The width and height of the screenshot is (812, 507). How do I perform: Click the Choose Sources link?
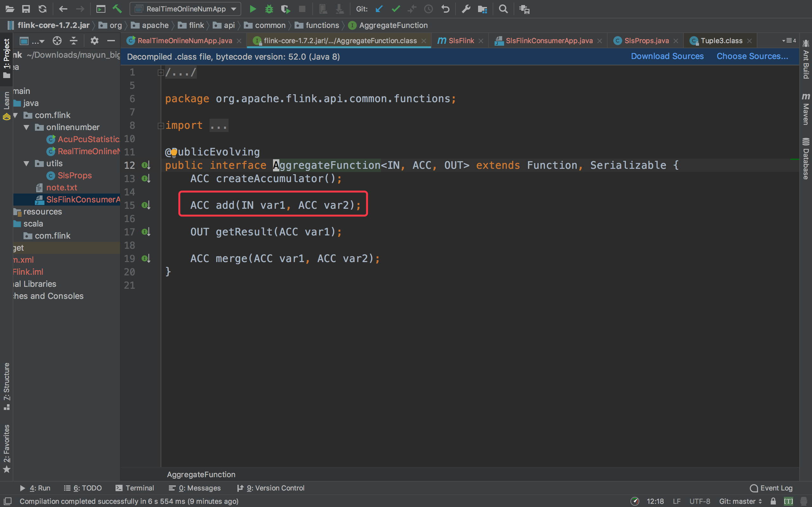click(x=752, y=56)
